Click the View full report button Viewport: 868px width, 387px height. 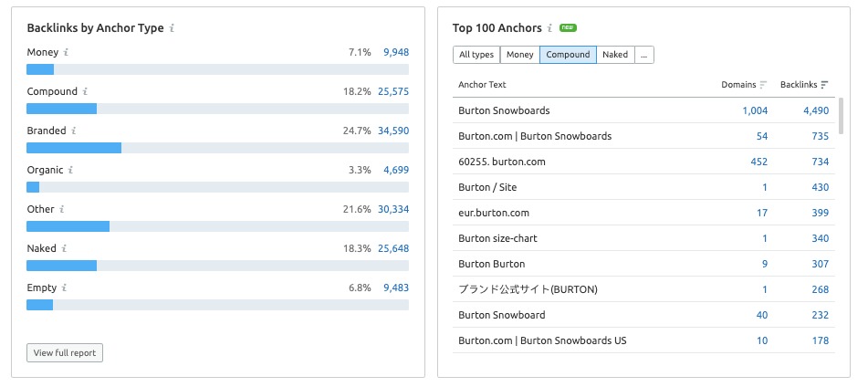(65, 353)
